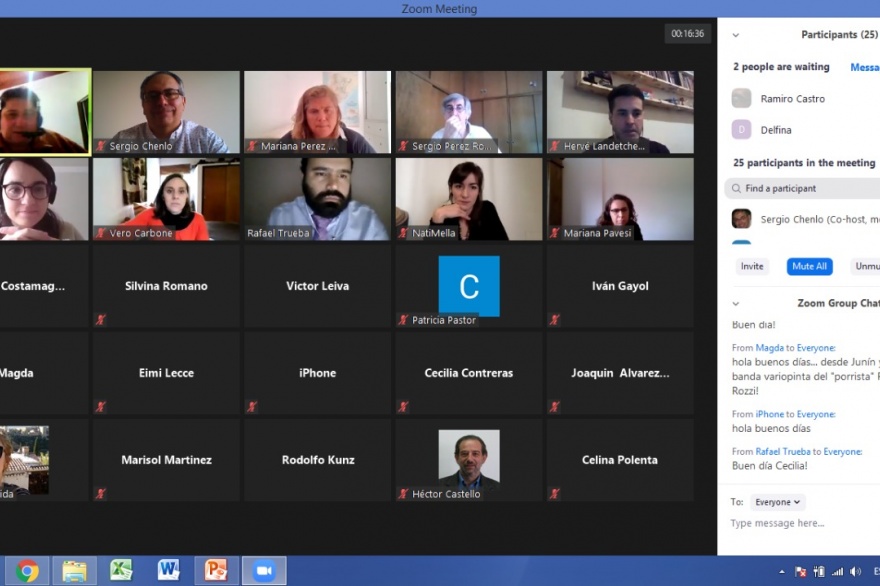Click the muted mic on Iván Gayol's tile

(x=555, y=320)
